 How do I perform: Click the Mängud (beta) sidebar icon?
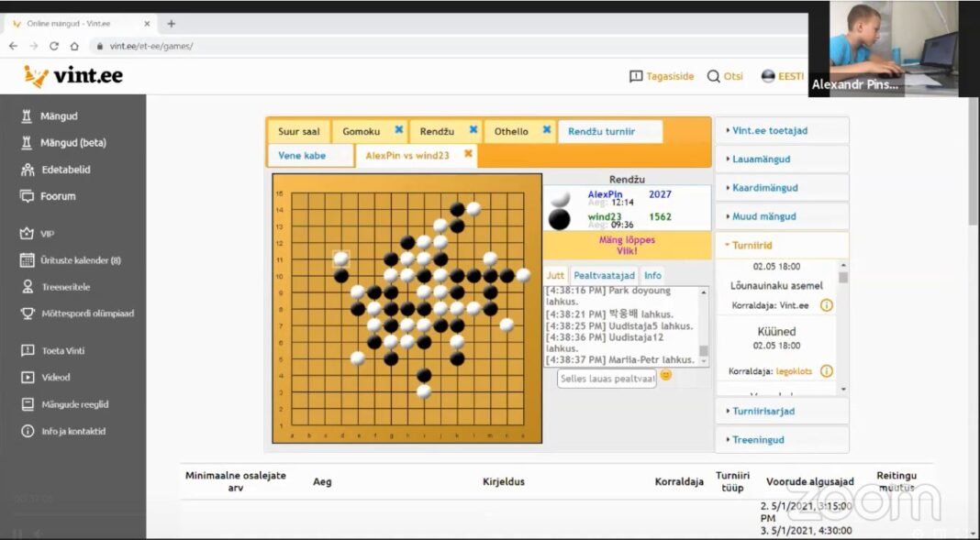pyautogui.click(x=27, y=142)
